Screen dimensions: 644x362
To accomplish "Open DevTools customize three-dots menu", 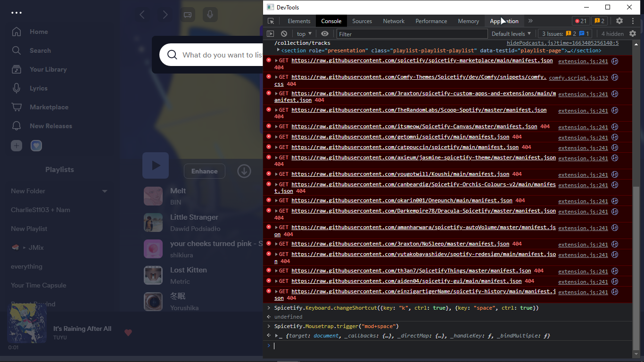I will coord(633,21).
